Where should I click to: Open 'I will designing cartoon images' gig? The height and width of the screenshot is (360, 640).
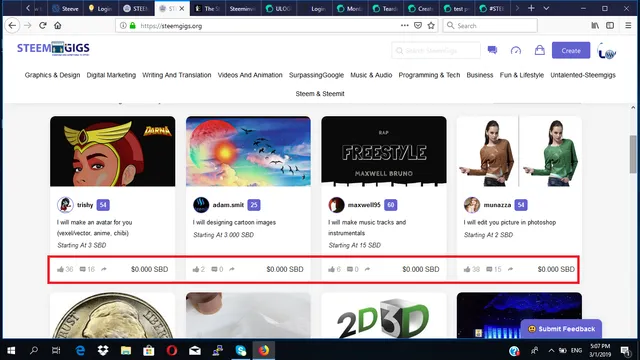point(234,222)
